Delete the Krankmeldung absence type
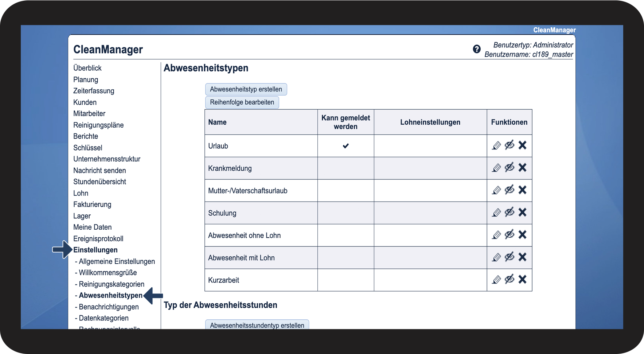The height and width of the screenshot is (354, 644). 522,168
